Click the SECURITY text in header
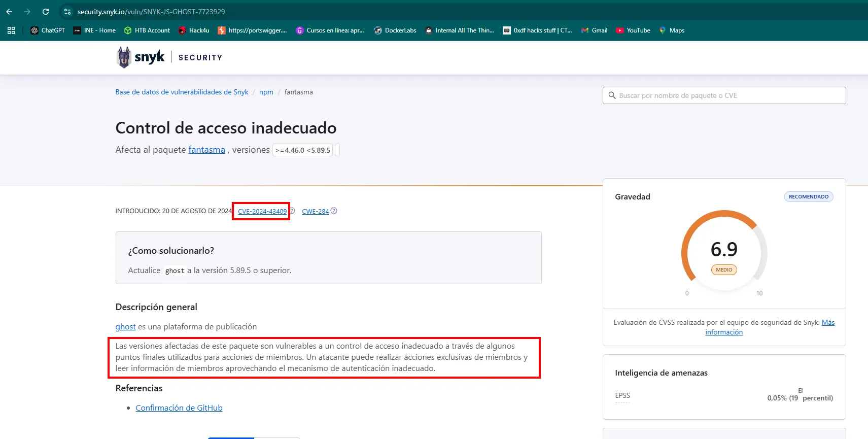This screenshot has height=439, width=868. pos(200,57)
